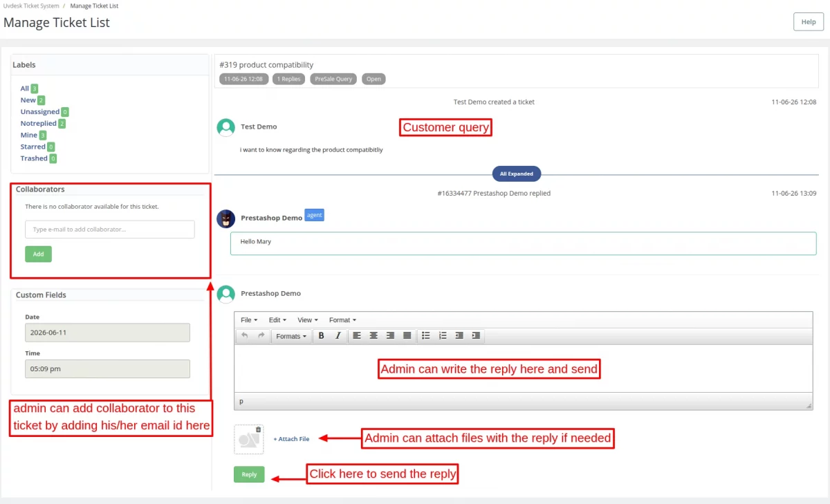830x504 pixels.
Task: Click the ticket date badge 11-06-26 12:08
Action: [243, 79]
